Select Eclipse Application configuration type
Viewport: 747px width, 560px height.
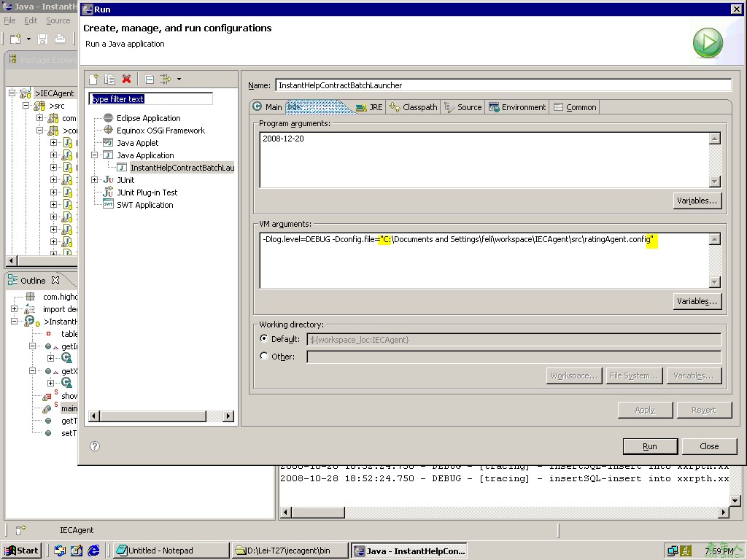pos(149,118)
